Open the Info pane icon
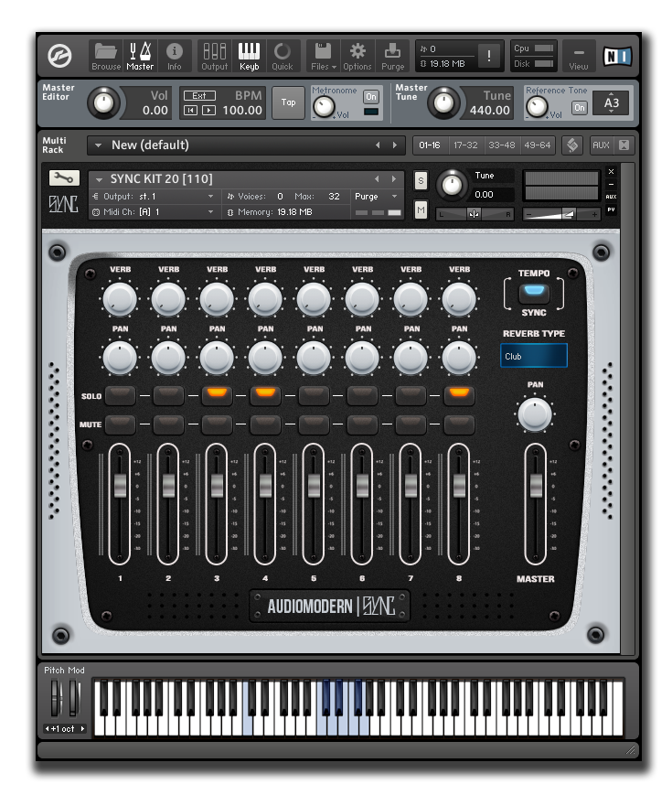 174,57
